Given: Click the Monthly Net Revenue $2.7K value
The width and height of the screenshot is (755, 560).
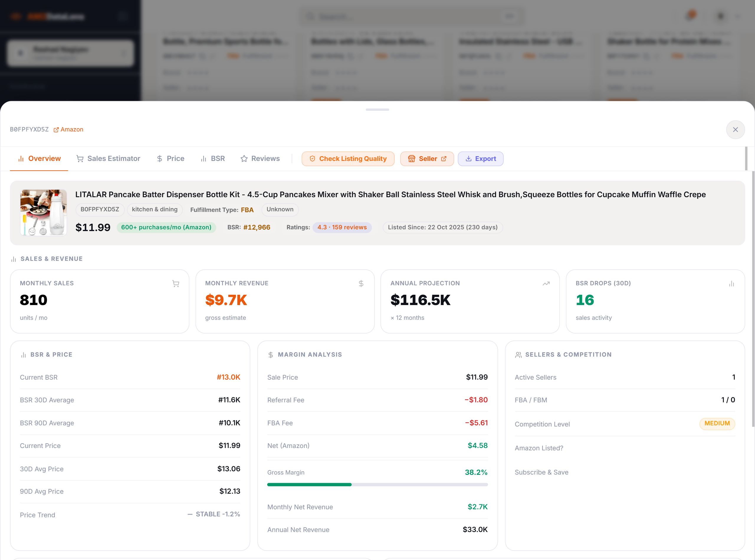Looking at the screenshot, I should 477,507.
